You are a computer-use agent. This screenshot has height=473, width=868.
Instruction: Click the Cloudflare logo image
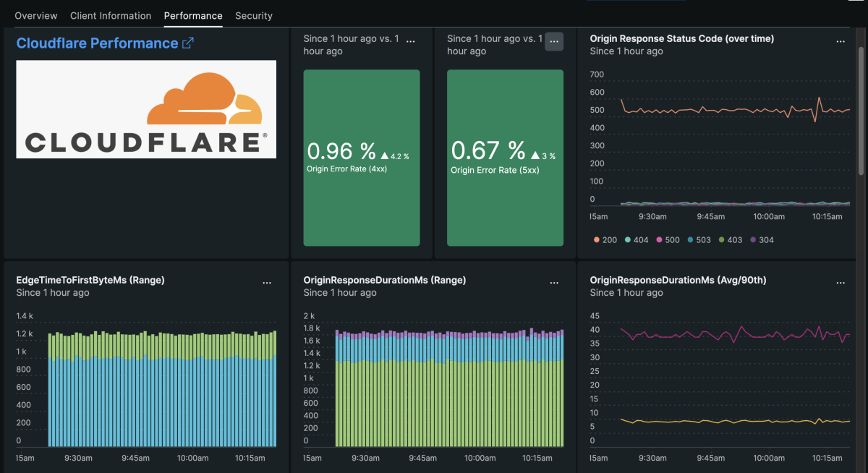(x=146, y=109)
